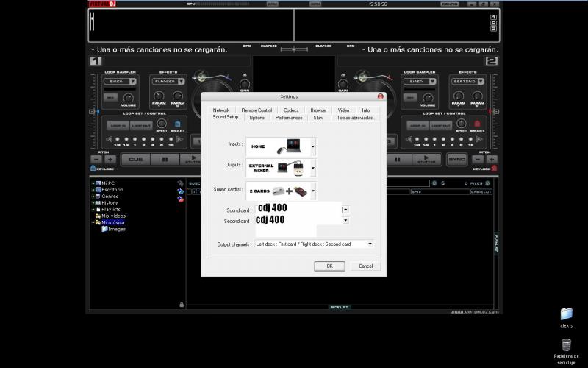Toggle the left deck SMART loop lock
The image size is (588, 368).
coord(178,124)
